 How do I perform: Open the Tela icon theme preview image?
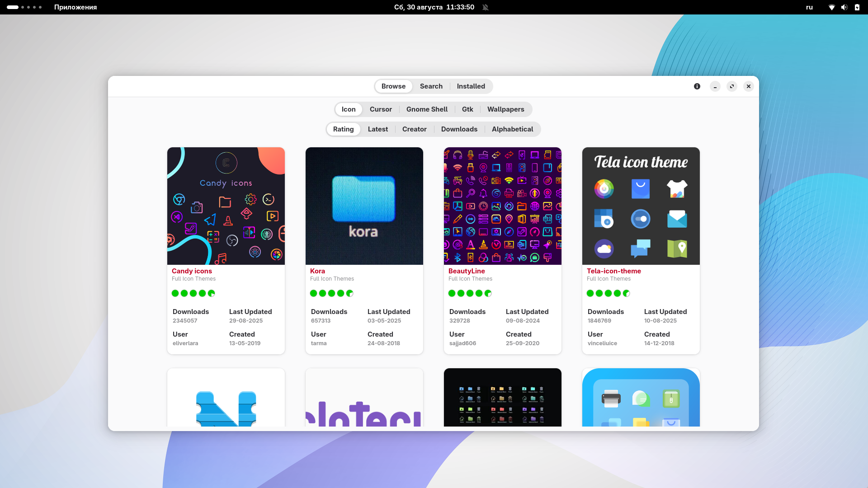[x=641, y=206]
